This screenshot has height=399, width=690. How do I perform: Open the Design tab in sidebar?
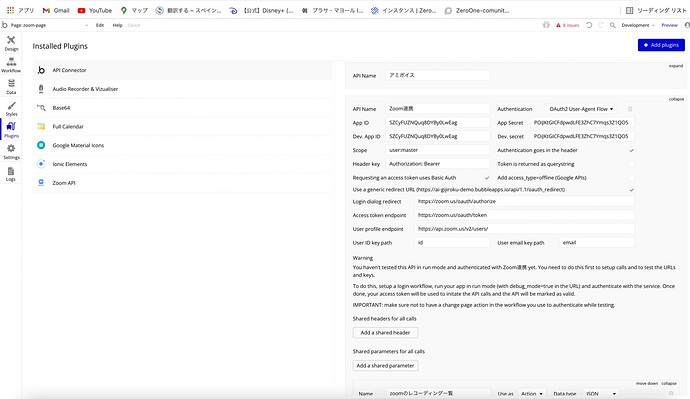tap(11, 43)
